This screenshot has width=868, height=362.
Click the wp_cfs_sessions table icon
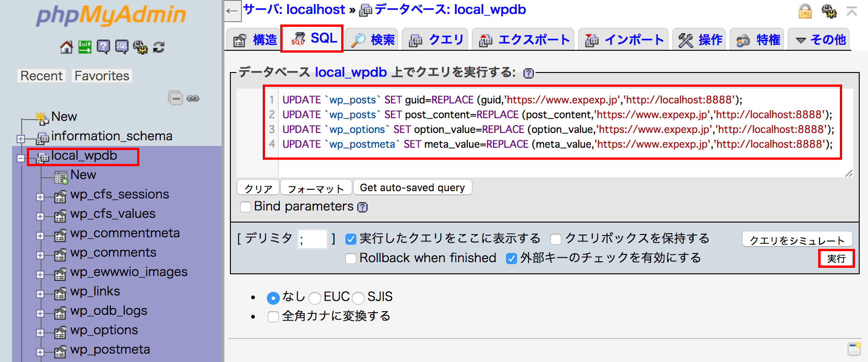click(60, 197)
